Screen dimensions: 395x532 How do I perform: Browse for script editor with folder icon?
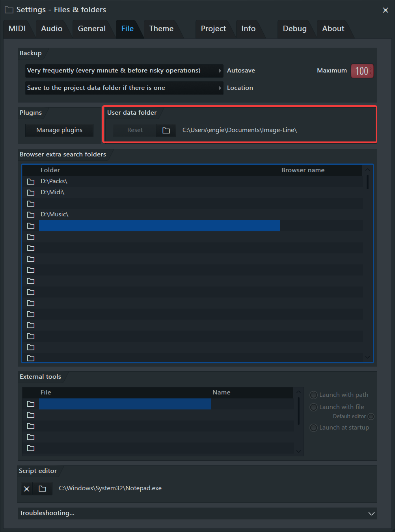coord(43,489)
